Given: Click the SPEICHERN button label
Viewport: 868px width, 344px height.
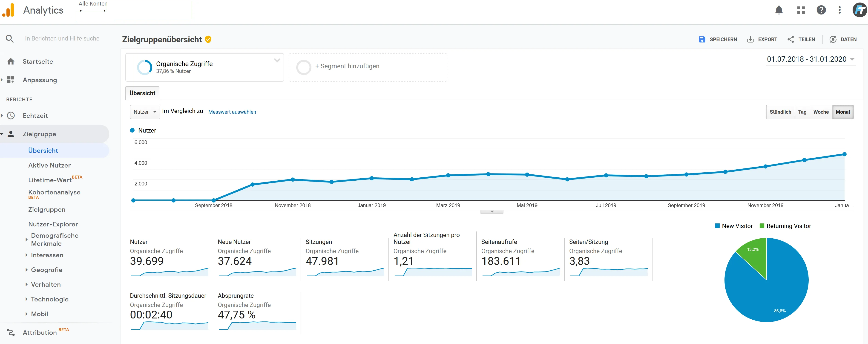Looking at the screenshot, I should (723, 39).
